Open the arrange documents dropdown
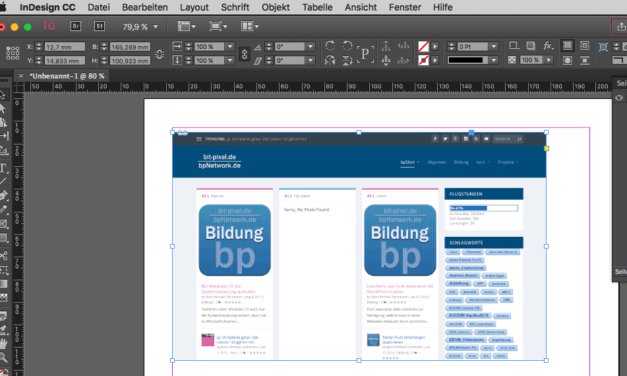 click(x=250, y=26)
